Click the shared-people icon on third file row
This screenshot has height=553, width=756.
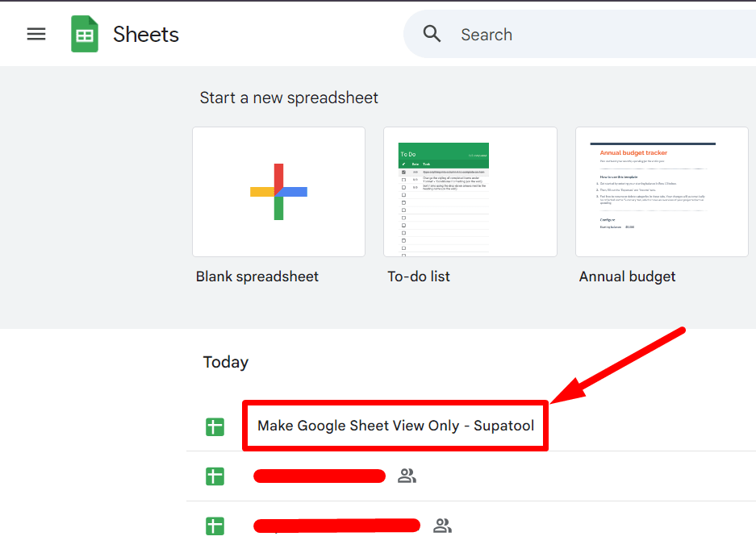(x=441, y=526)
